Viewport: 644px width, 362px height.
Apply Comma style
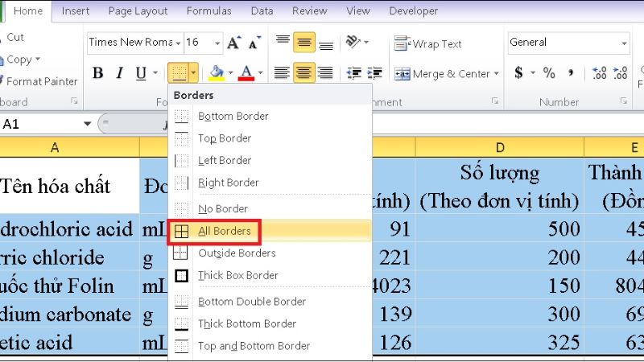point(571,73)
